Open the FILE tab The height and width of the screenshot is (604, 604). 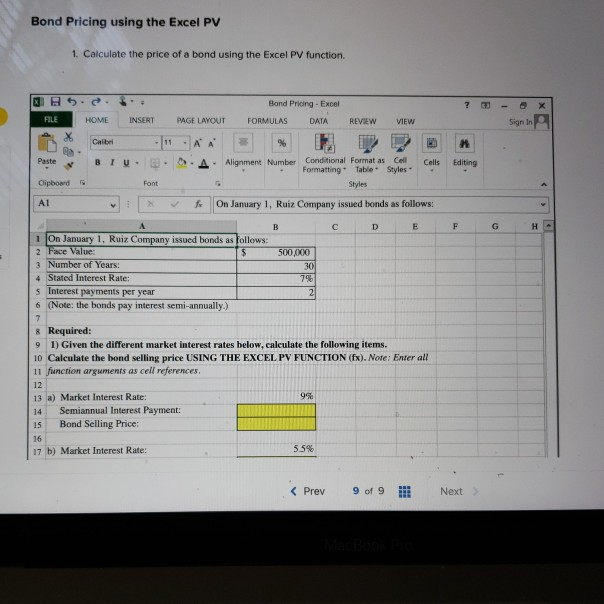51,119
